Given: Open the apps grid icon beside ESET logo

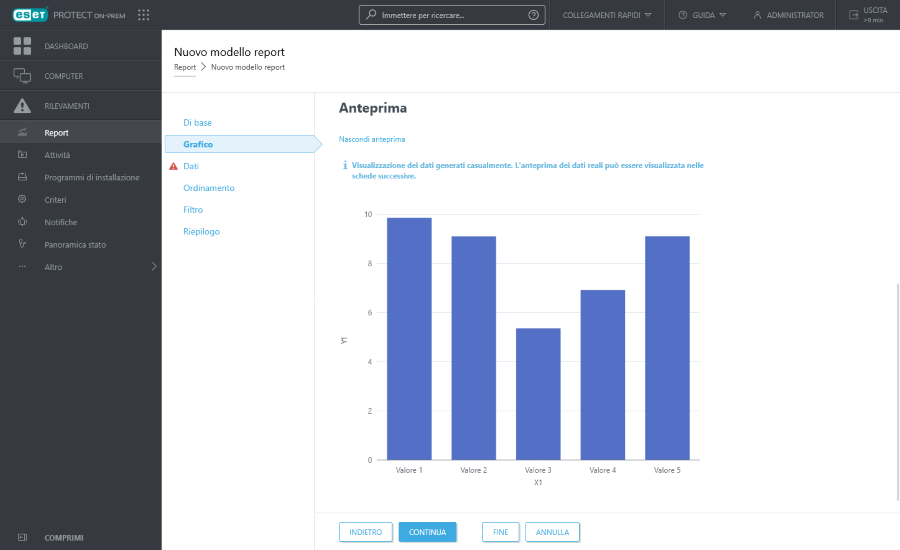Looking at the screenshot, I should coord(144,15).
